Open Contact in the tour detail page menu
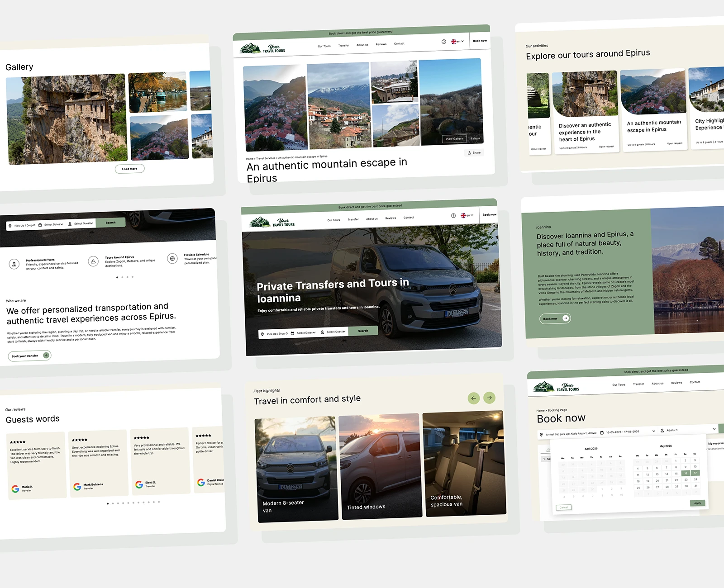Image resolution: width=724 pixels, height=588 pixels. [399, 44]
